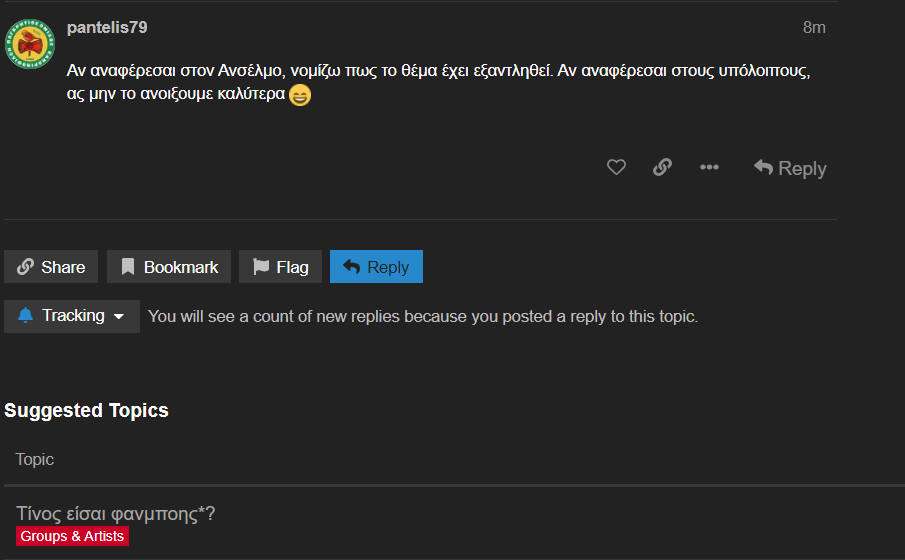Click the bell icon on Tracking button

pyautogui.click(x=25, y=316)
